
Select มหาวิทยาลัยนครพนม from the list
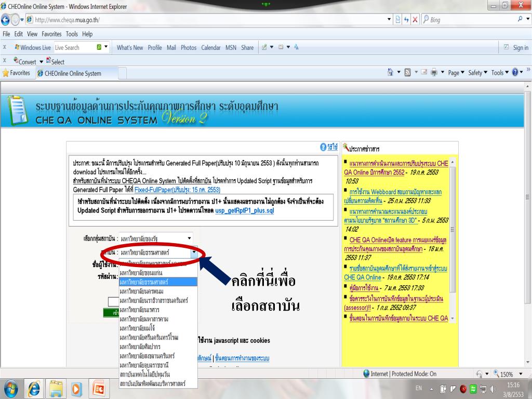(x=158, y=291)
